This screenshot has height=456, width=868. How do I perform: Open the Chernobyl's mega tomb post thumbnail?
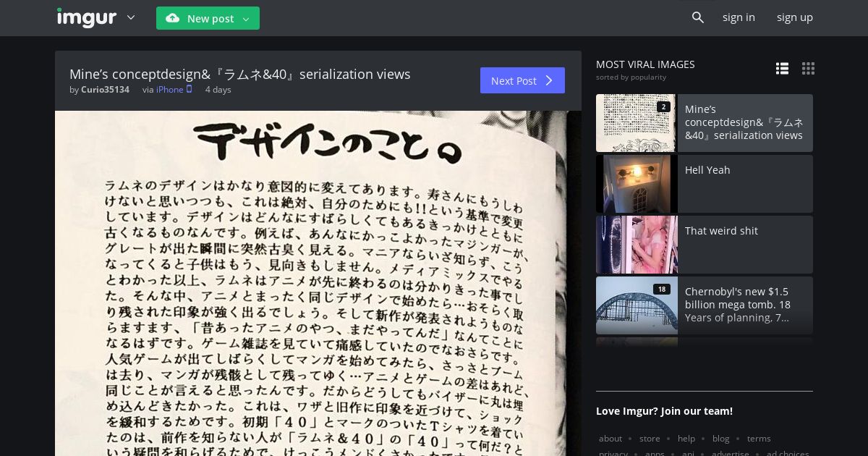(637, 305)
